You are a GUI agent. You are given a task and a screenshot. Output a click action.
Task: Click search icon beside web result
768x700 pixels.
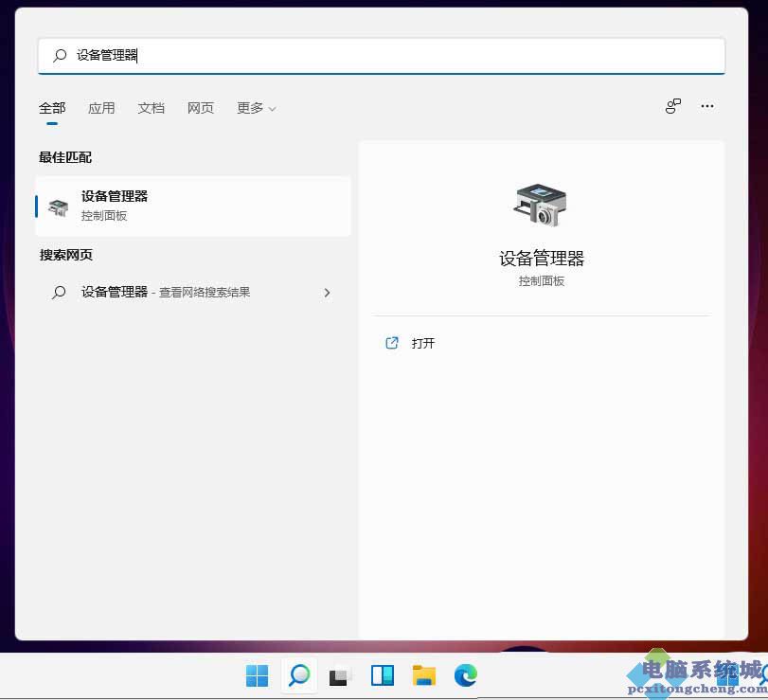click(59, 293)
